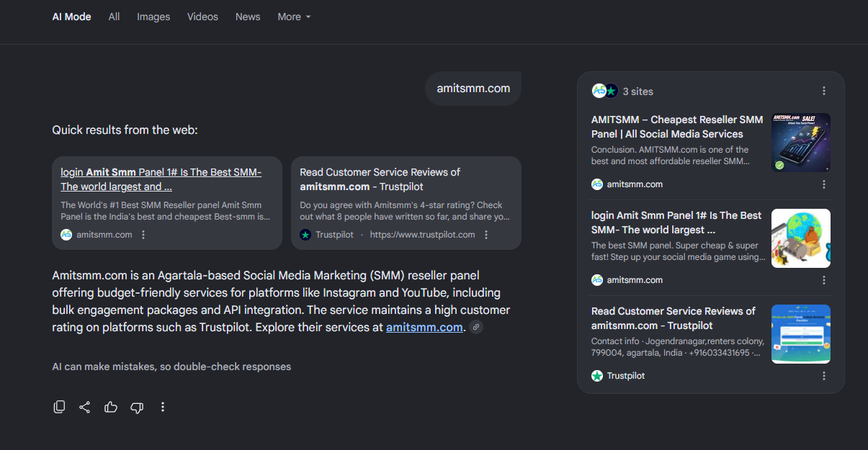
Task: Open options for the Trustpilot quick result card
Action: tap(486, 235)
